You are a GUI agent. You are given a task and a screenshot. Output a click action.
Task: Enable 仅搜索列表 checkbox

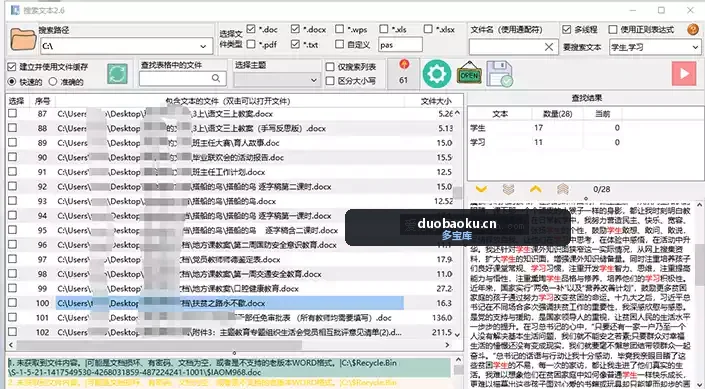click(330, 67)
